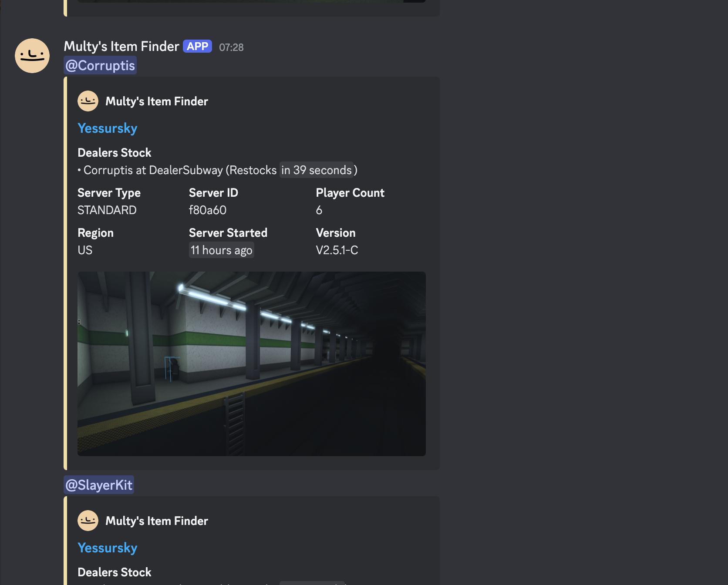Click the APP badge next to the bot name

click(x=197, y=46)
